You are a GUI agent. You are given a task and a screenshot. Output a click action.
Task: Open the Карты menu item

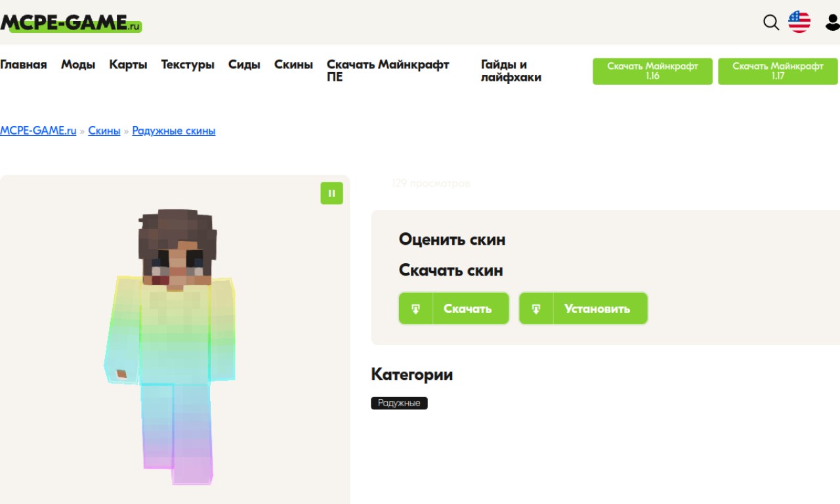click(x=128, y=64)
